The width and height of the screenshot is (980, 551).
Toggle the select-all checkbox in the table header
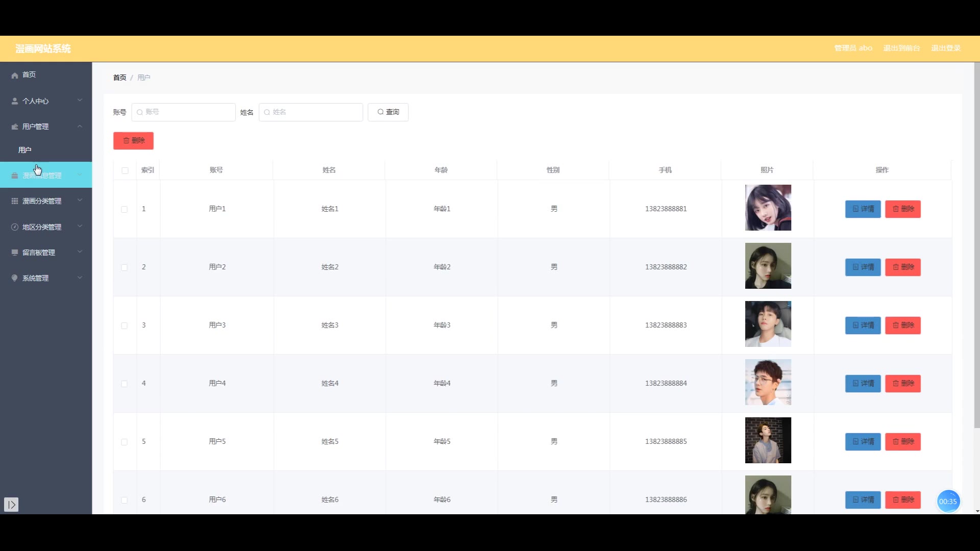coord(125,170)
